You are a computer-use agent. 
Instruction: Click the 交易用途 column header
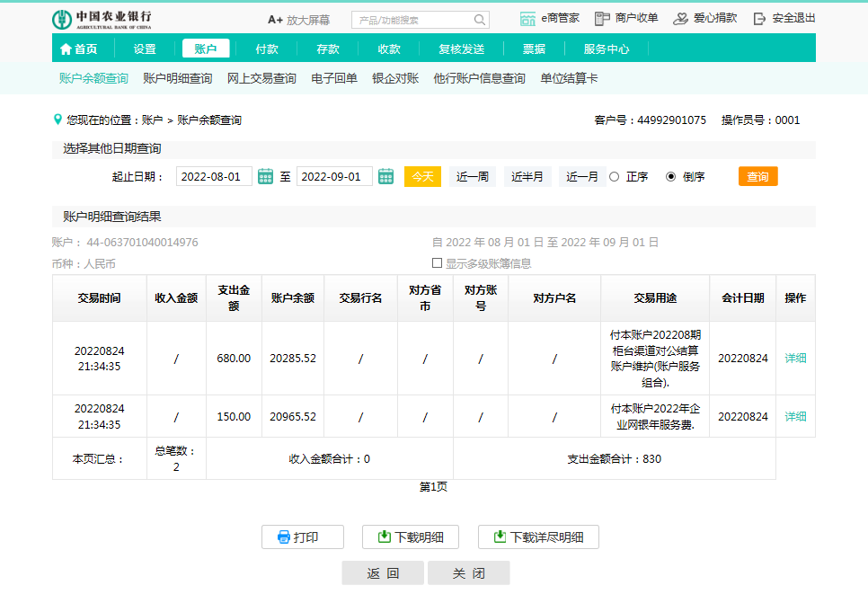[x=655, y=297]
